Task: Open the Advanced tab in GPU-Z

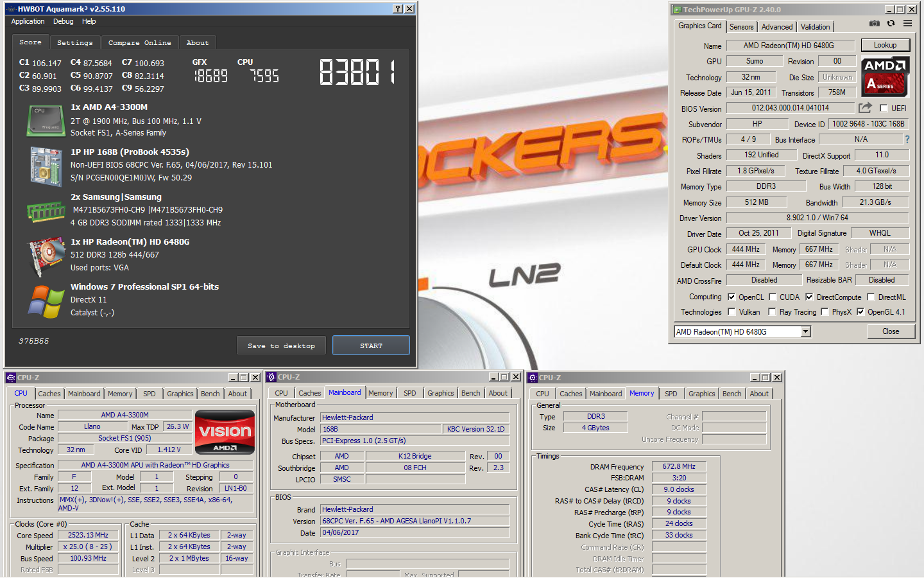Action: point(777,26)
